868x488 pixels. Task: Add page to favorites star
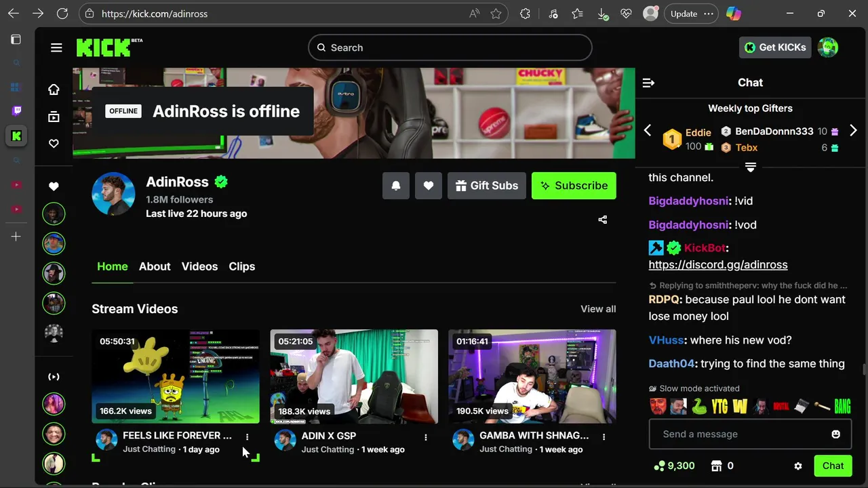point(496,14)
